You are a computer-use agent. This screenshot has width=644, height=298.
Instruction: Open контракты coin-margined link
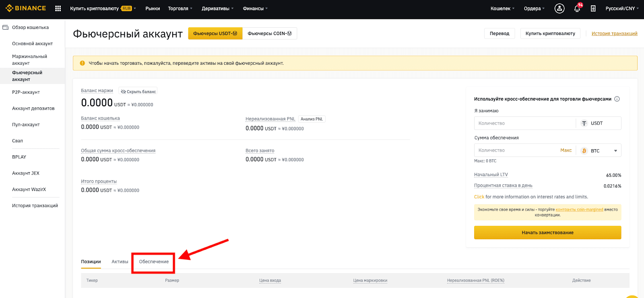click(x=579, y=210)
